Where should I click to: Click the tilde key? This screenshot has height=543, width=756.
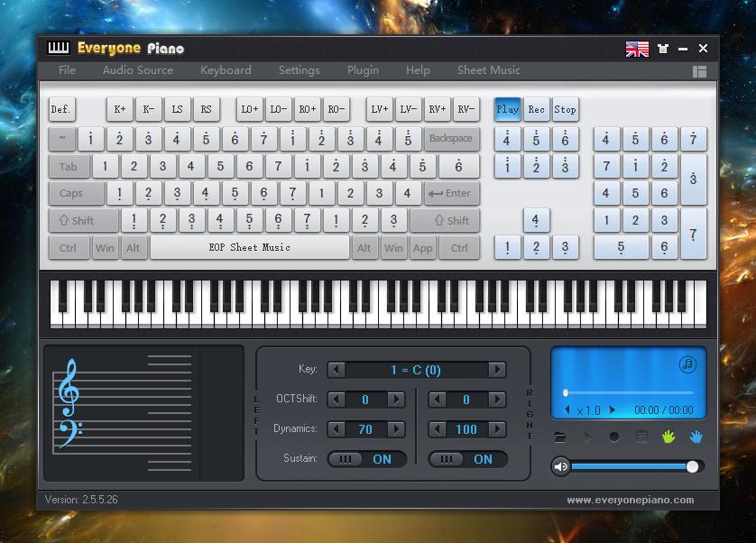(x=62, y=139)
